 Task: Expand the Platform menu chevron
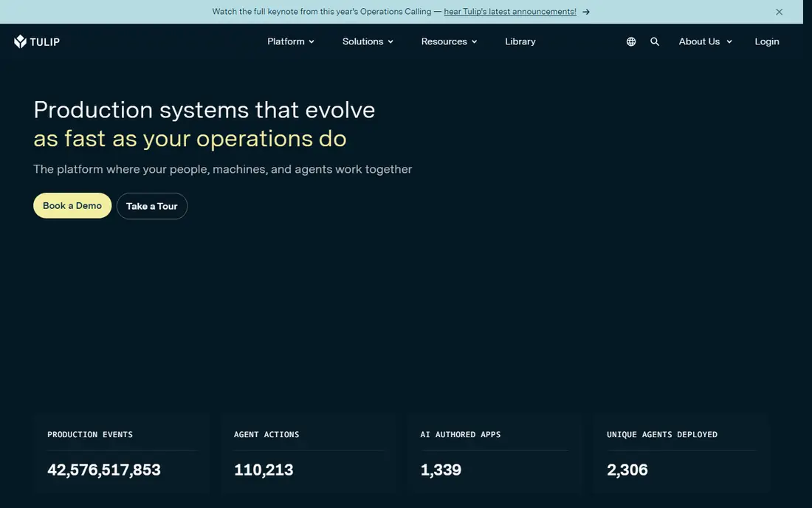coord(312,42)
